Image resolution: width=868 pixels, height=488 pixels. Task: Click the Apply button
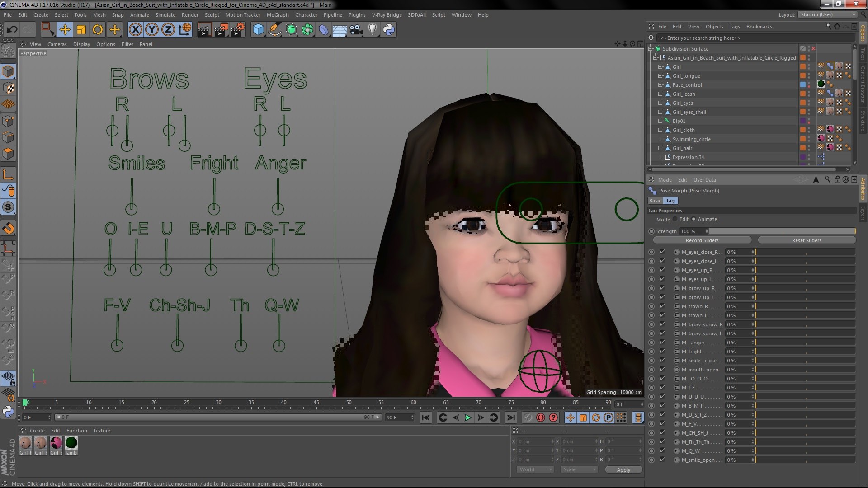click(623, 470)
